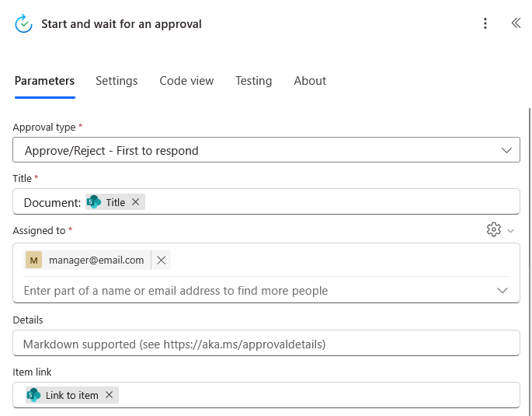Viewport: 532px width, 416px height.
Task: Click the approval action clock-check icon
Action: [23, 23]
